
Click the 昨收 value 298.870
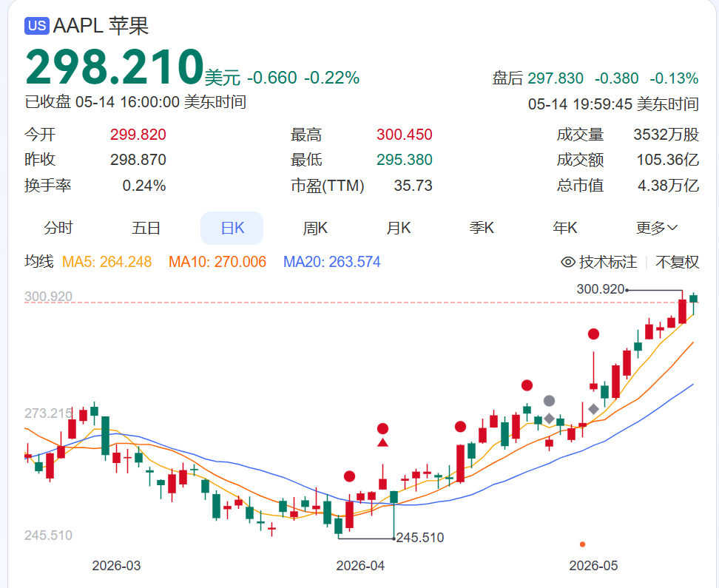[x=138, y=160]
